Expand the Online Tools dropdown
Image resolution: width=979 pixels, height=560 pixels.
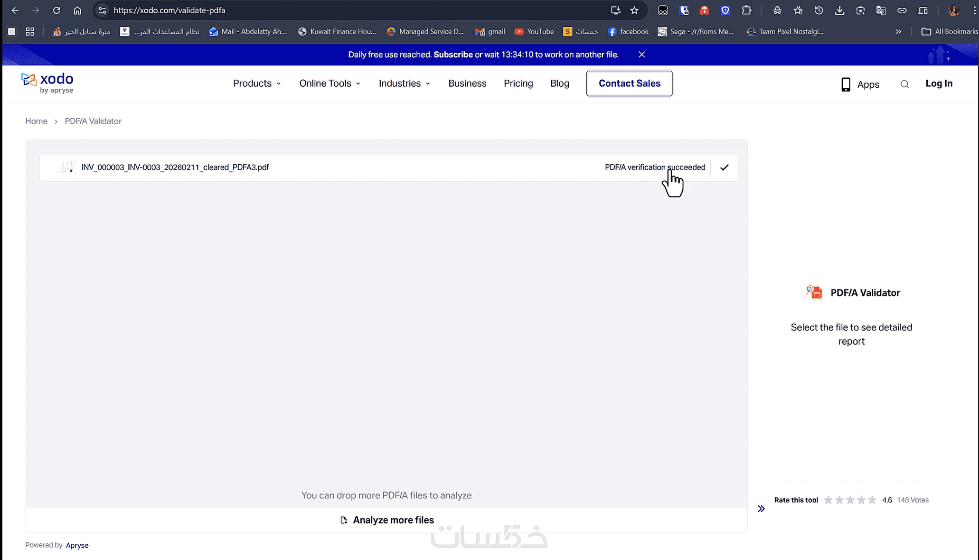[x=329, y=84]
